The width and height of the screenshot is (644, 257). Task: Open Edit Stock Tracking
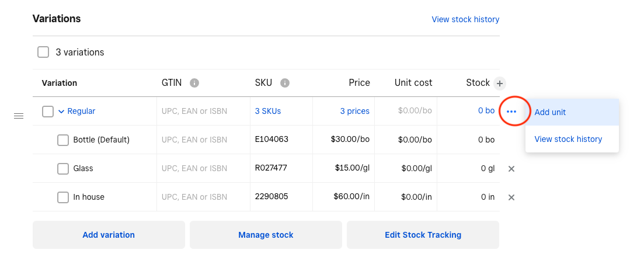click(423, 235)
